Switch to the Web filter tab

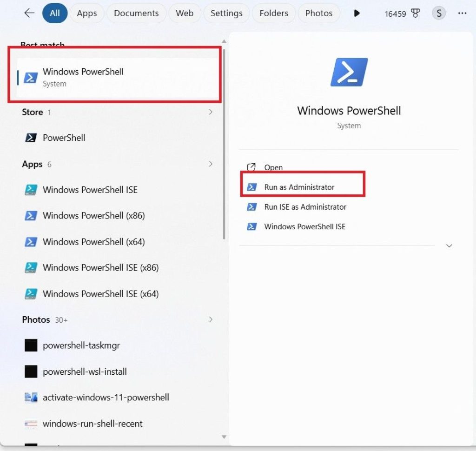[185, 13]
